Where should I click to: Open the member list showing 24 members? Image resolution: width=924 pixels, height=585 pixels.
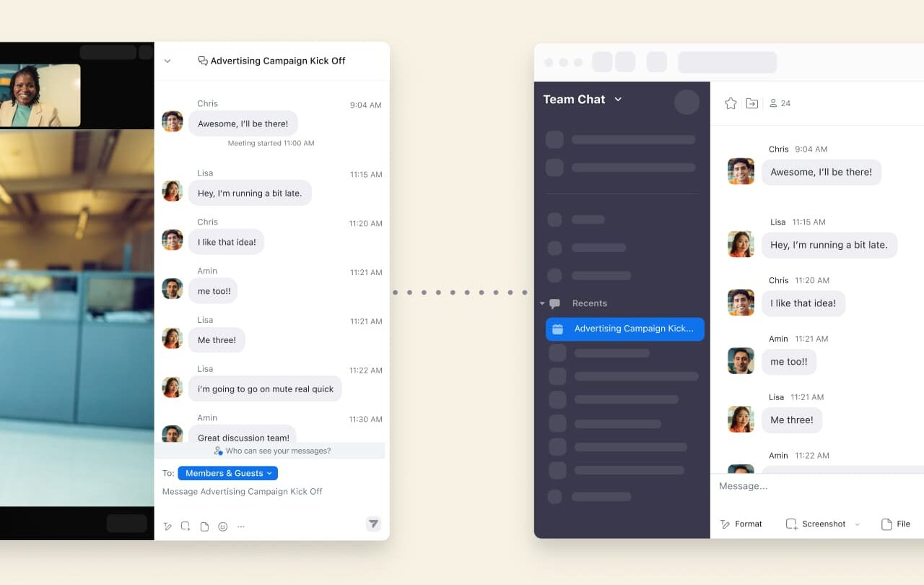780,103
